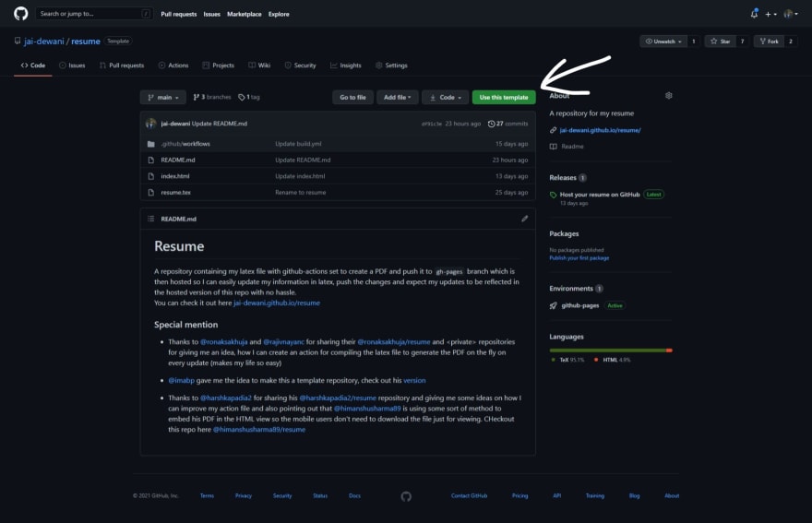The width and height of the screenshot is (812, 523).
Task: Open the resume.tex file
Action: (175, 192)
